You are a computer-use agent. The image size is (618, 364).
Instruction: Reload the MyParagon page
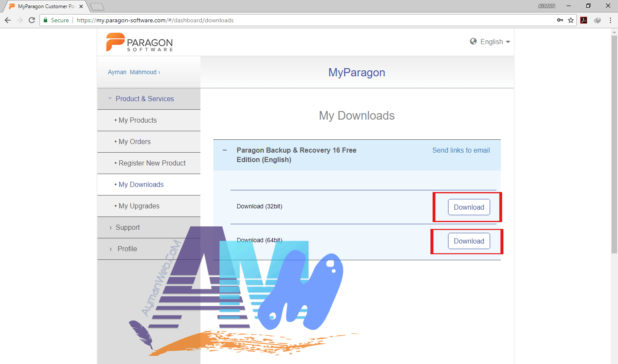coord(32,20)
